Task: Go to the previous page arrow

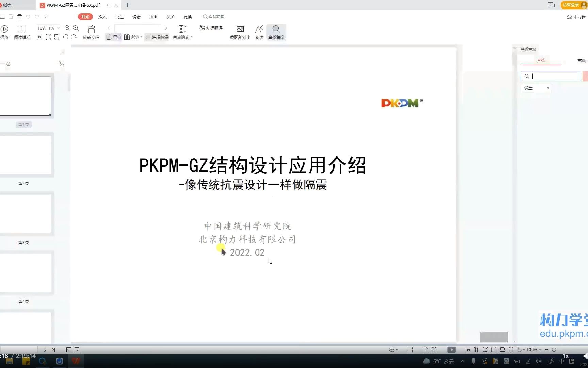Action: (109, 28)
